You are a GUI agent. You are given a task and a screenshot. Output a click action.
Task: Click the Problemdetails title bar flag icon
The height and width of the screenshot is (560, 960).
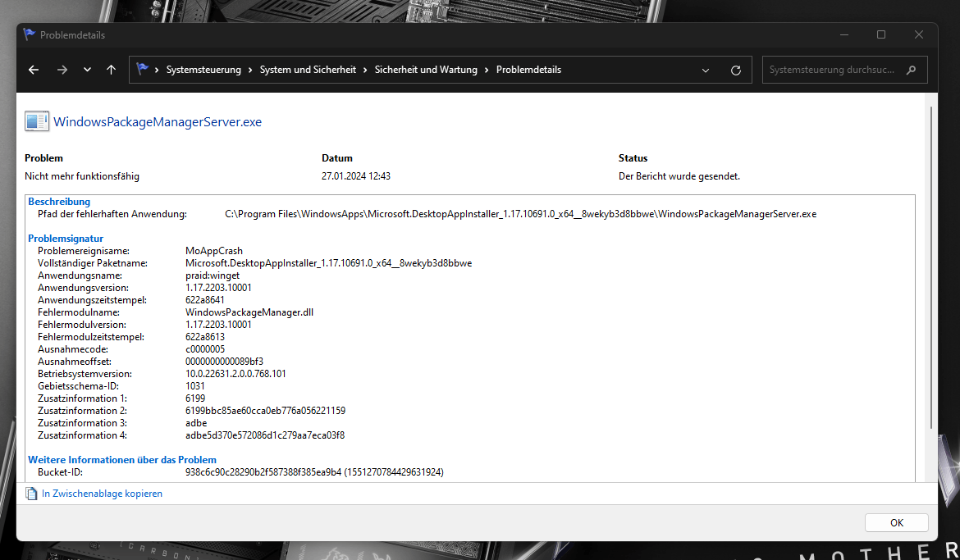29,34
